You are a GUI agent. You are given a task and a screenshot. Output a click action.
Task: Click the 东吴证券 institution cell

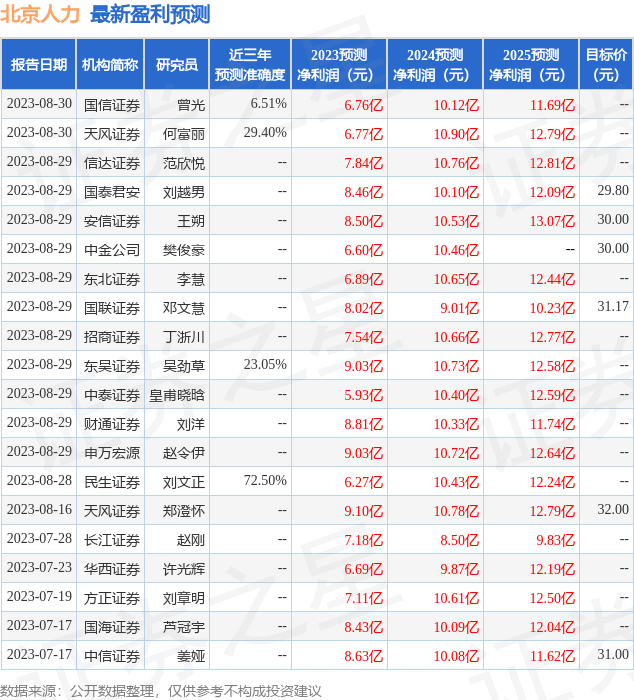tap(112, 367)
